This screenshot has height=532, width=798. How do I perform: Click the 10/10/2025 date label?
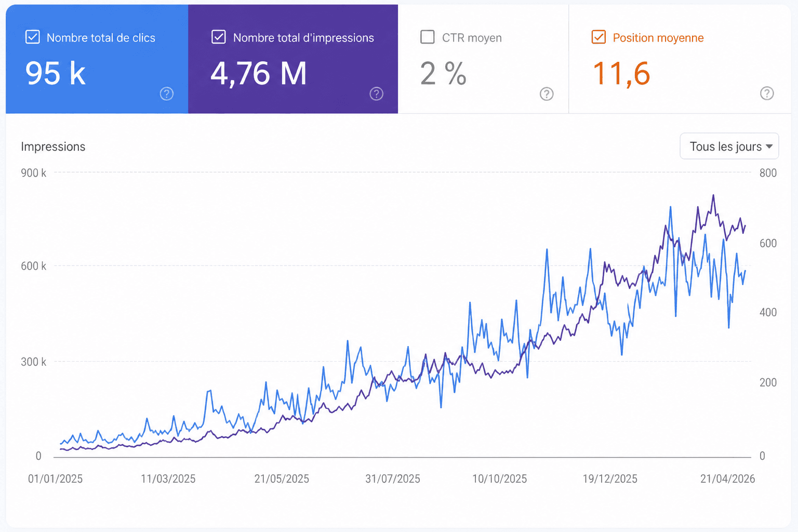[499, 479]
